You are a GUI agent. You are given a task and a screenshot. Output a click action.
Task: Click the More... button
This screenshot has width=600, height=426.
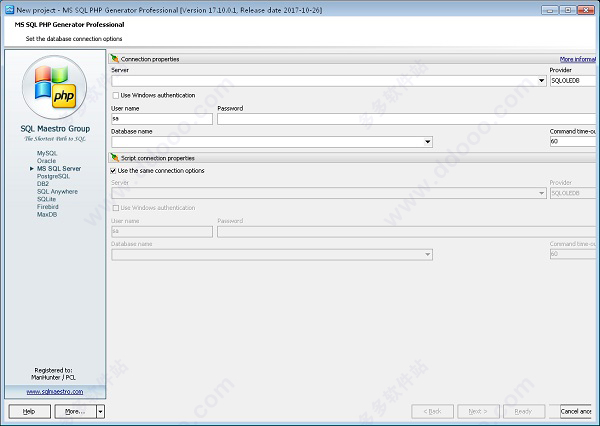coord(75,412)
